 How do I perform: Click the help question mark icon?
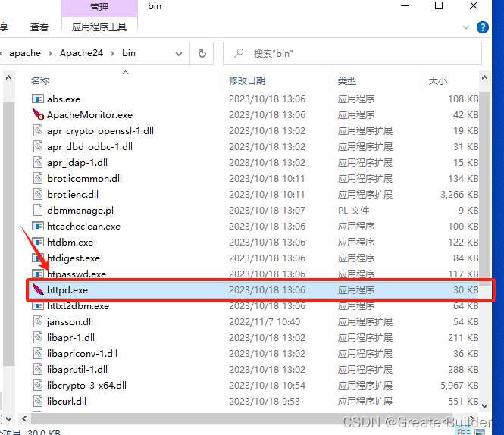tap(482, 27)
